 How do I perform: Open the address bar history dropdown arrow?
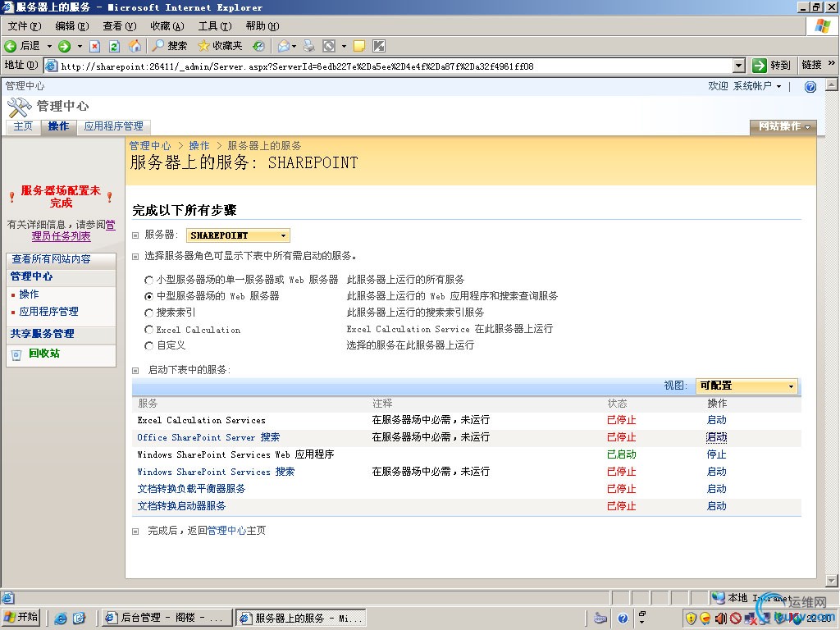(x=739, y=66)
